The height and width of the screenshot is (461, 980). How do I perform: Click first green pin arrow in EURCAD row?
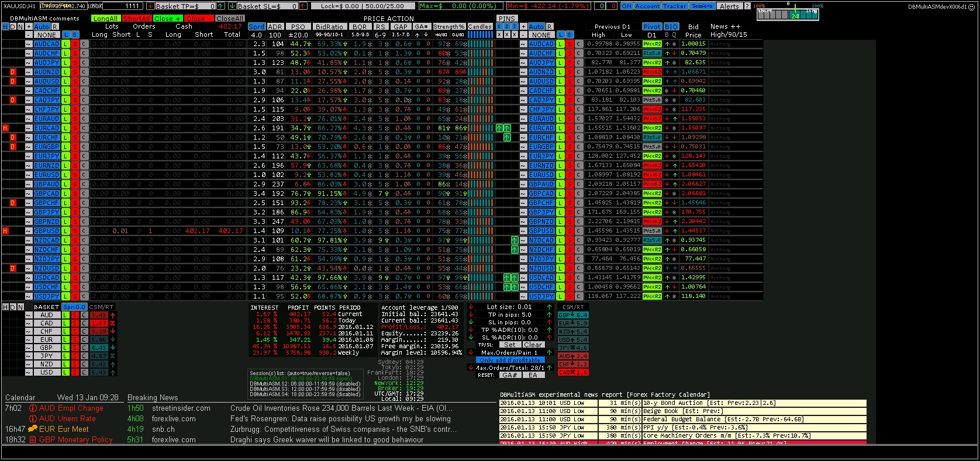499,128
